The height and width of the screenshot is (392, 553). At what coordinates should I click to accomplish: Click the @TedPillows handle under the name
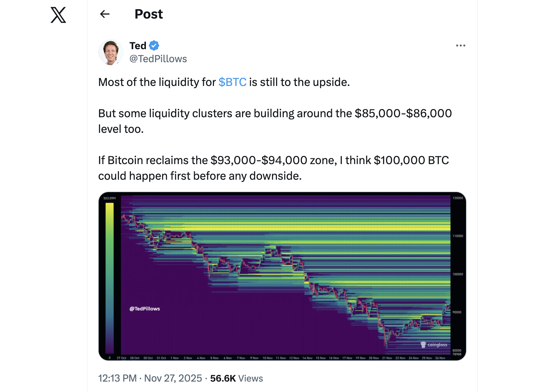pyautogui.click(x=158, y=59)
